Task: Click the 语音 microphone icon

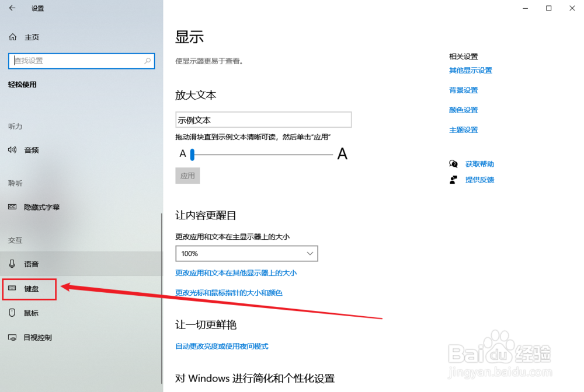Action: click(x=13, y=264)
